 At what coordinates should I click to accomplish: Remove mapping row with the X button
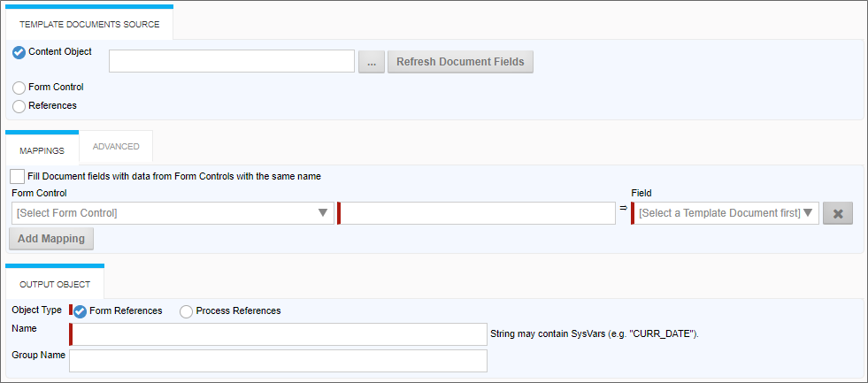837,214
